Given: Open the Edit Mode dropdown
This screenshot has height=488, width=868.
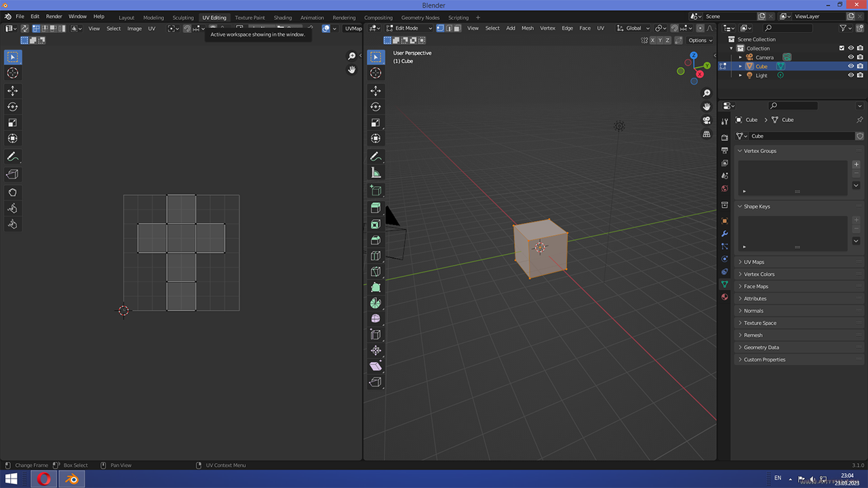Looking at the screenshot, I should point(409,28).
